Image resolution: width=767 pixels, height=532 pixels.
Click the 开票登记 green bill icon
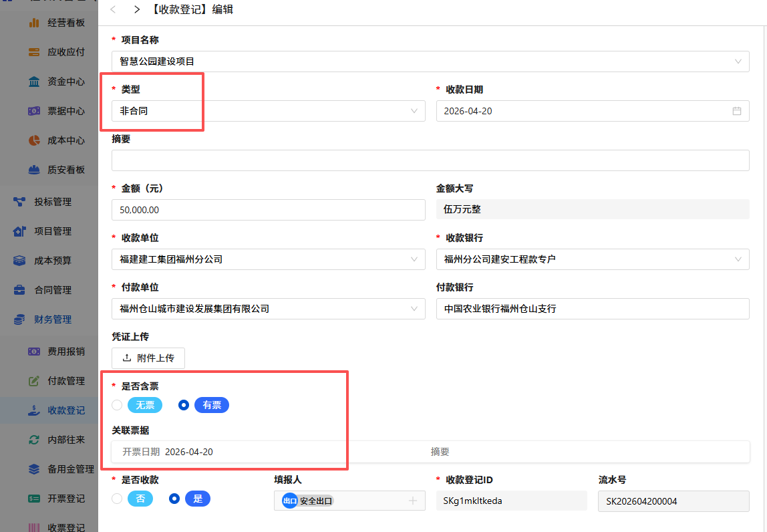[34, 499]
